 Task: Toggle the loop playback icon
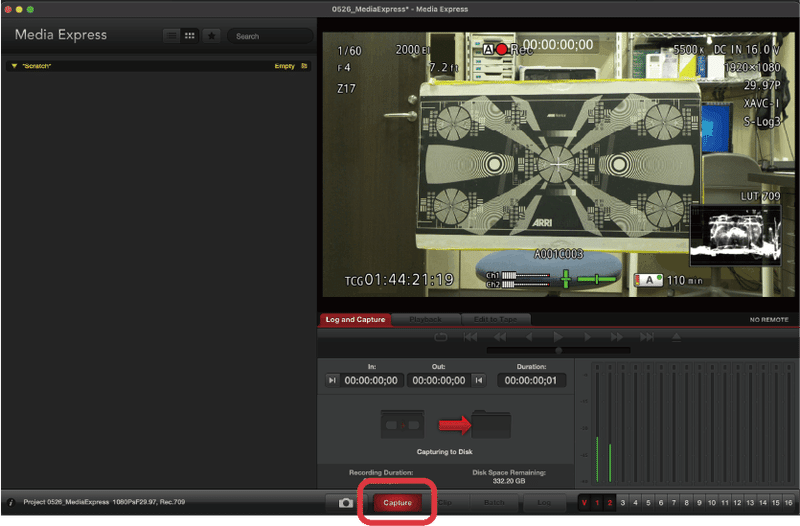(441, 337)
